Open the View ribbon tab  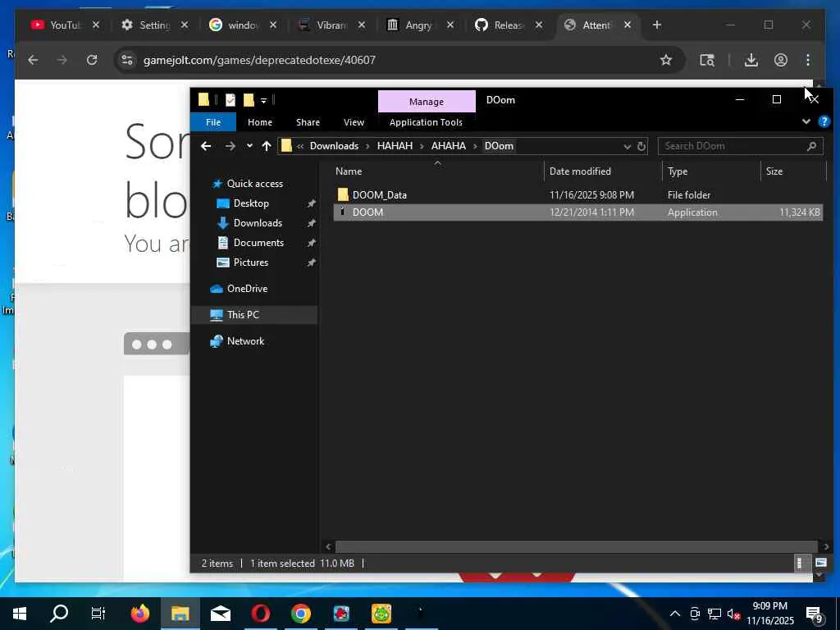click(x=354, y=122)
